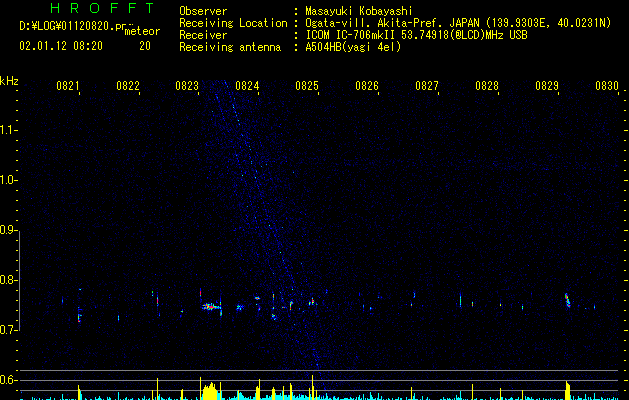The image size is (629, 400).
Task: Click the 1.1 kHz frequency axis label
Action: point(8,130)
